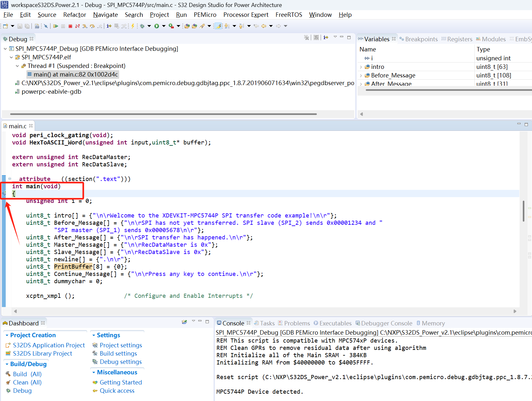532x401 pixels.
Task: Click the Open Element folder icon
Action: pyautogui.click(x=187, y=26)
